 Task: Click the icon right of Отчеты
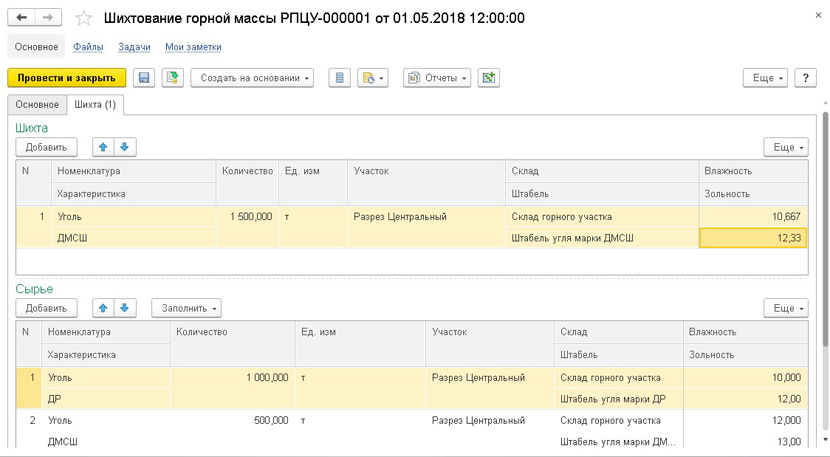[488, 78]
